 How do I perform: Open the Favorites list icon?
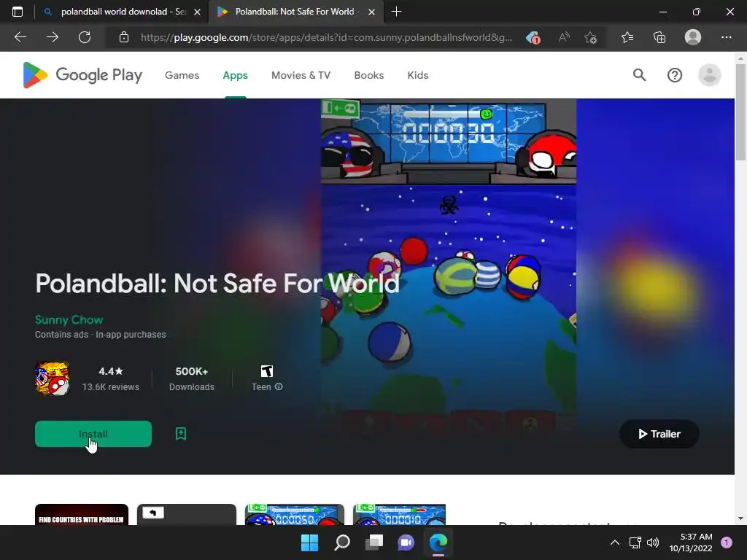pos(627,37)
